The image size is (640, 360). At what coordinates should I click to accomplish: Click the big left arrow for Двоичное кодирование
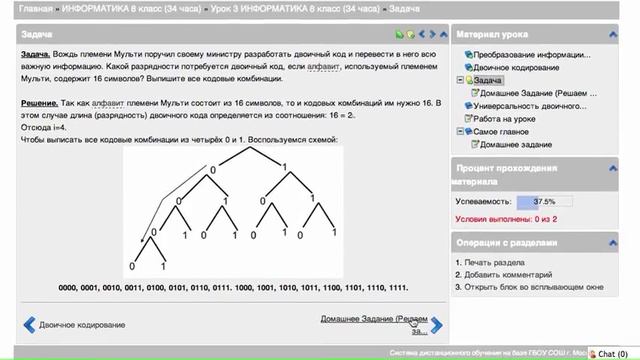(x=29, y=325)
